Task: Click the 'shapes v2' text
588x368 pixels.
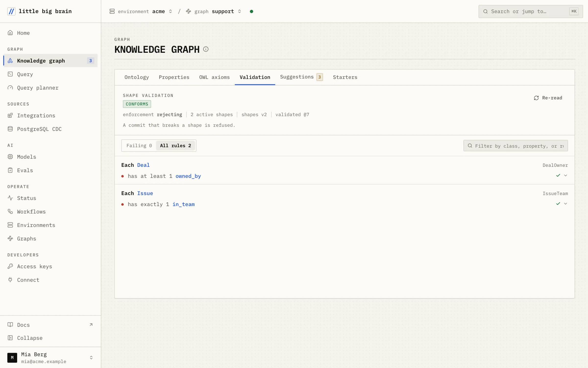Action: coord(254,115)
